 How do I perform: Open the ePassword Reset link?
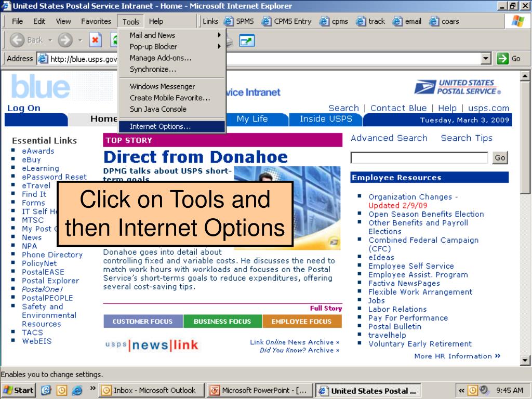pyautogui.click(x=54, y=177)
